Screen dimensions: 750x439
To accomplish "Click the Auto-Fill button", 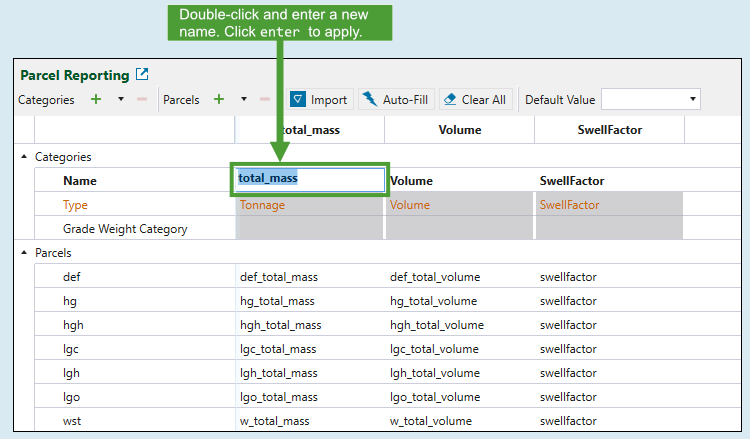I will click(396, 99).
